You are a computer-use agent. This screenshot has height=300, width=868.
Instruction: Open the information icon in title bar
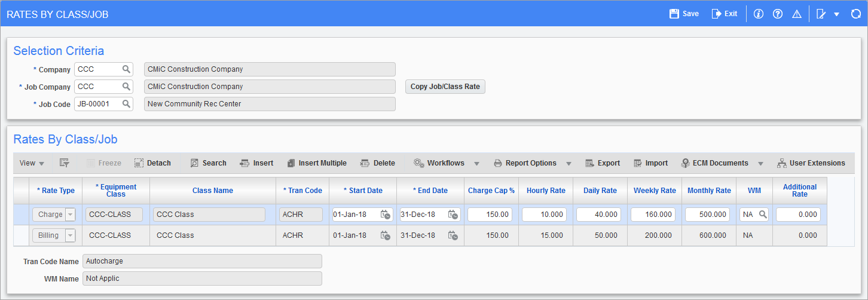click(759, 14)
